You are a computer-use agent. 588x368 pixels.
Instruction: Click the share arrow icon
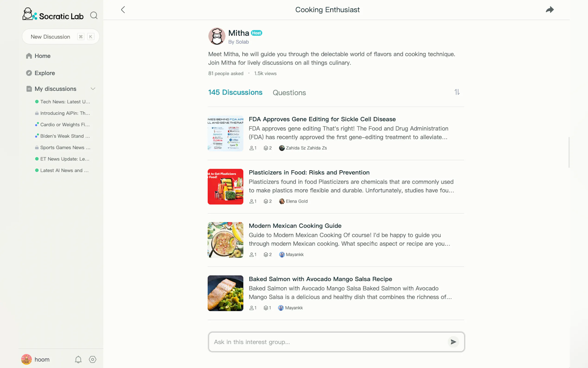[550, 10]
